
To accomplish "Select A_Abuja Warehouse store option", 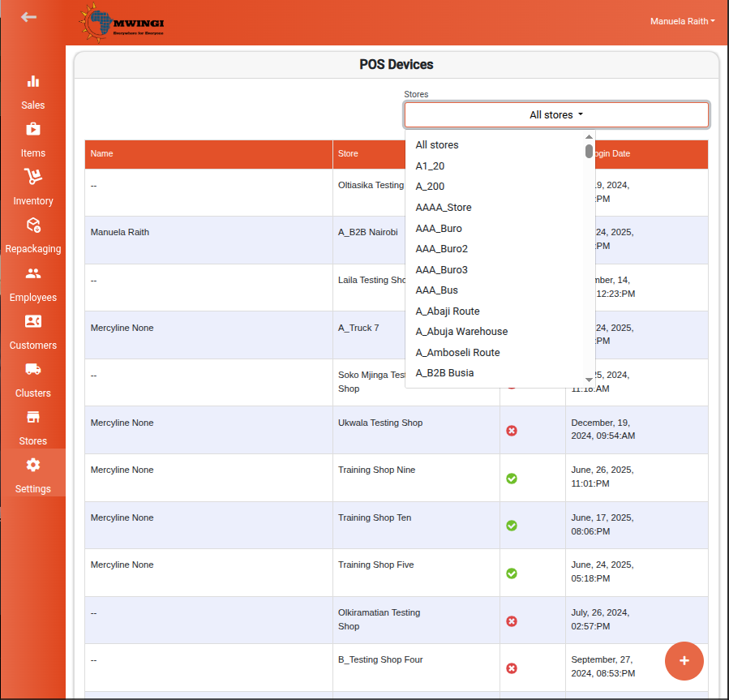I will click(x=495, y=332).
